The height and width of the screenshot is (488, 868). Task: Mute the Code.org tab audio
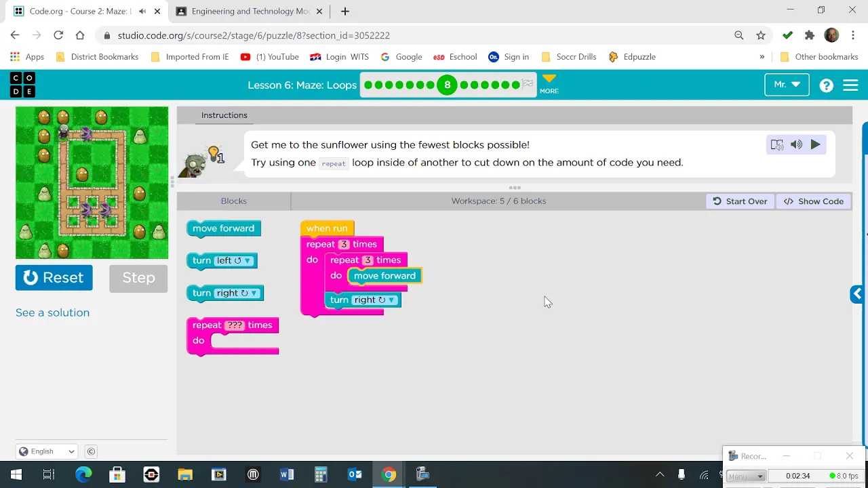(142, 12)
